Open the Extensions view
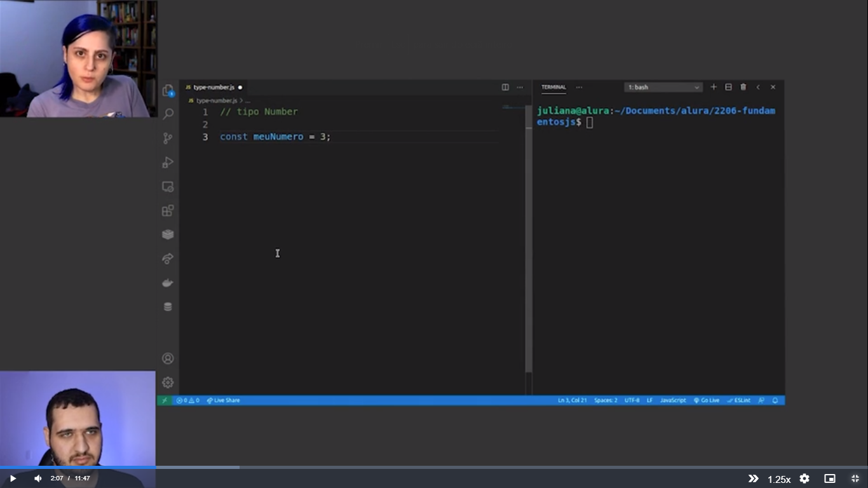This screenshot has height=488, width=868. click(168, 210)
